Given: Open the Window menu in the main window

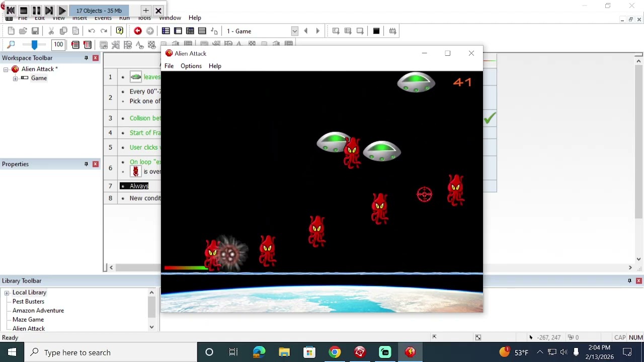Looking at the screenshot, I should click(x=170, y=18).
